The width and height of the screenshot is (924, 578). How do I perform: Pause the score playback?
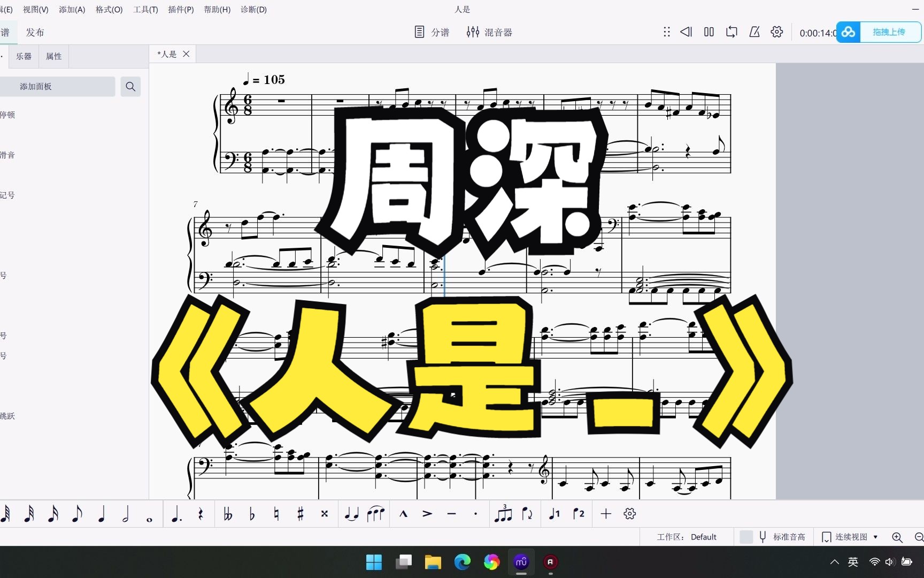pyautogui.click(x=709, y=32)
